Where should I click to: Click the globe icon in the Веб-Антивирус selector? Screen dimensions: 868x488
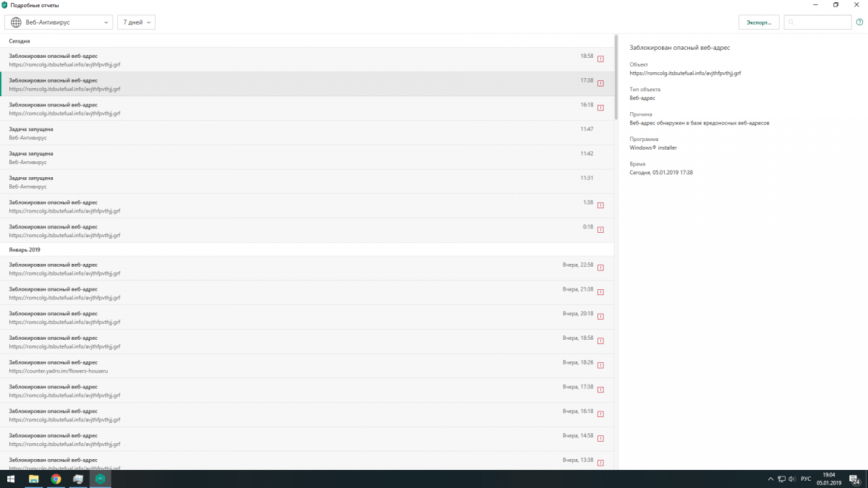[16, 22]
